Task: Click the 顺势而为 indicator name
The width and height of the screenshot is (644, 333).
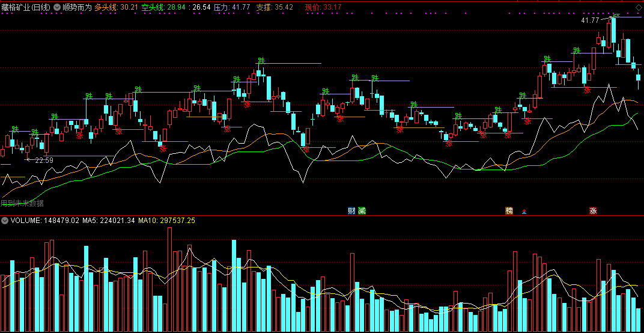Action: (x=77, y=7)
